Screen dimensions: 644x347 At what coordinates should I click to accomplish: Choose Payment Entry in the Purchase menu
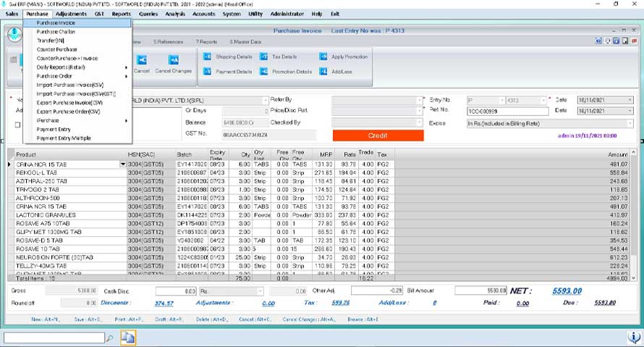point(54,129)
